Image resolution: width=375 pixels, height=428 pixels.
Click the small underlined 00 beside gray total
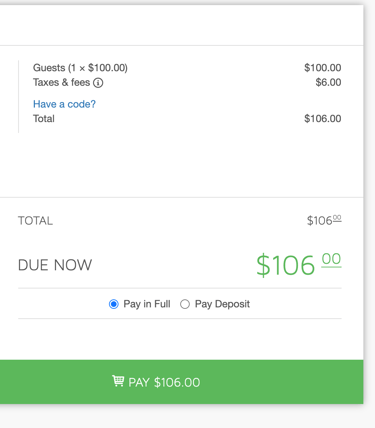pos(337,218)
